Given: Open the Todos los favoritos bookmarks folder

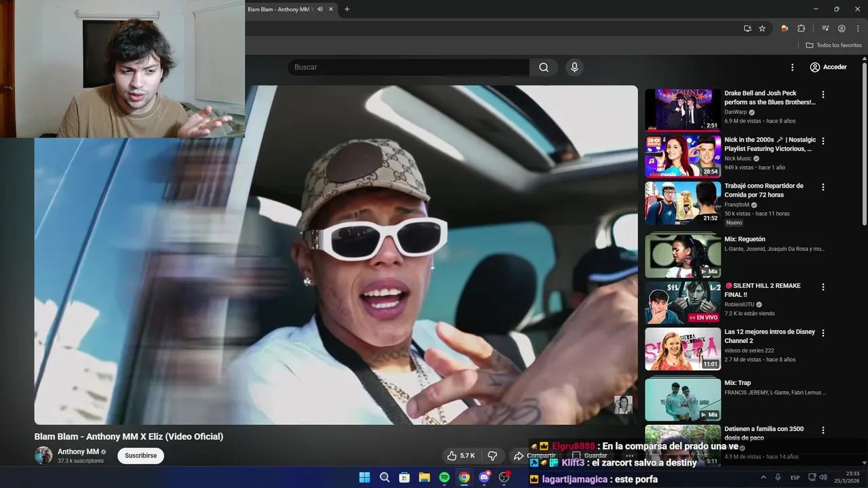Looking at the screenshot, I should pos(833,45).
